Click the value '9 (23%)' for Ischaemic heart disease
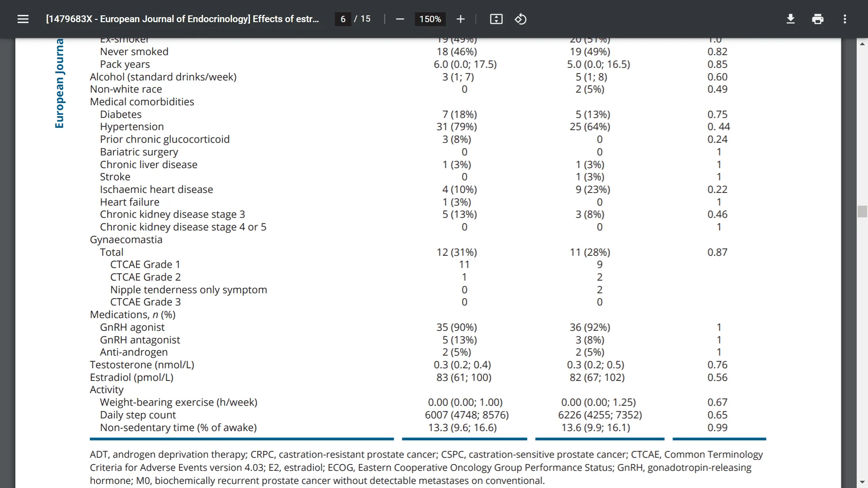Viewport: 868px width, 488px height. 593,189
